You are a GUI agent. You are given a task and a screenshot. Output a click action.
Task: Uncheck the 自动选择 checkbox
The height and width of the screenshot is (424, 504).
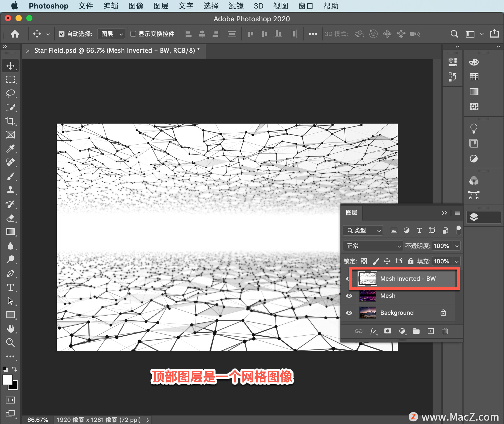tap(62, 34)
